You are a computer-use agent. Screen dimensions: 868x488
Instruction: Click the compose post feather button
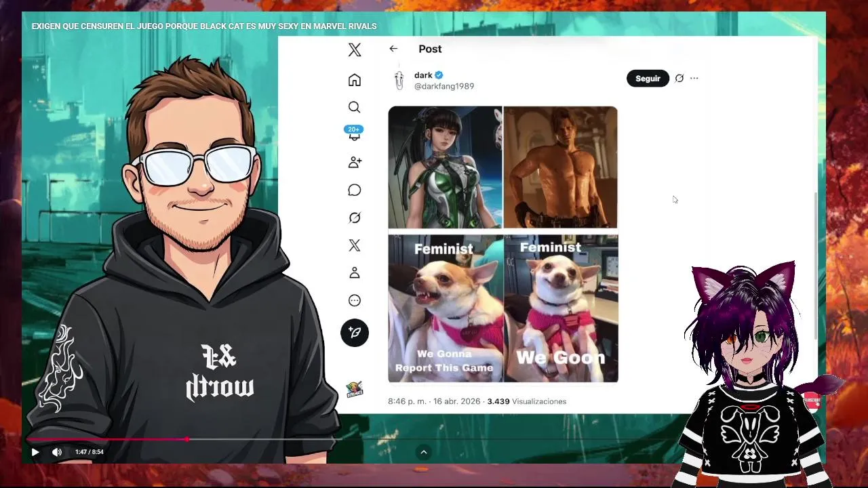tap(355, 333)
